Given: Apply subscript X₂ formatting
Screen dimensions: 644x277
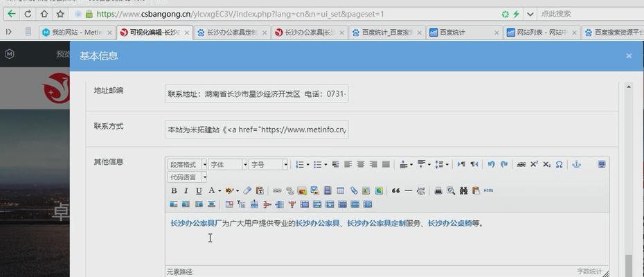Looking at the screenshot, I should (x=546, y=164).
